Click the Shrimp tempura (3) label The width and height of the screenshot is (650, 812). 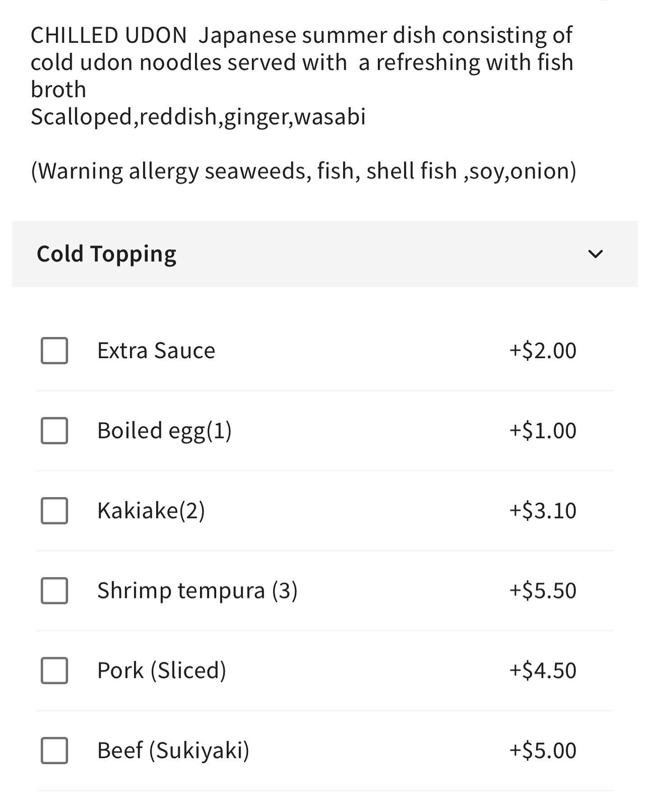coord(197,591)
